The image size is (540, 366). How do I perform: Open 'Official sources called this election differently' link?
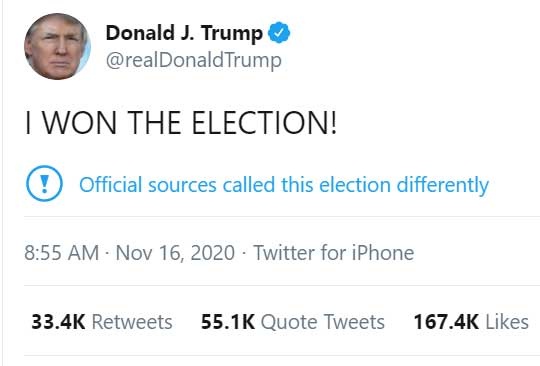(284, 185)
